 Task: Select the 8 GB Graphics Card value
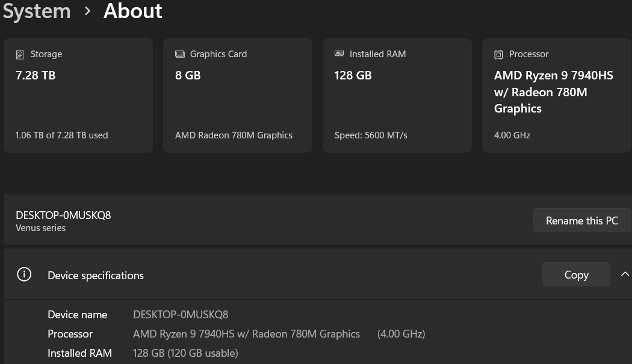point(188,75)
